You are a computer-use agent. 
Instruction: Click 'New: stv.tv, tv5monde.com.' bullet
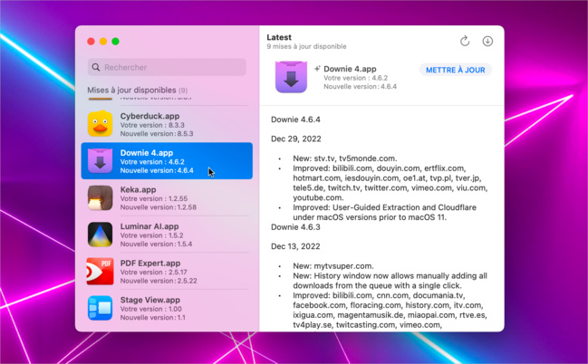(344, 158)
